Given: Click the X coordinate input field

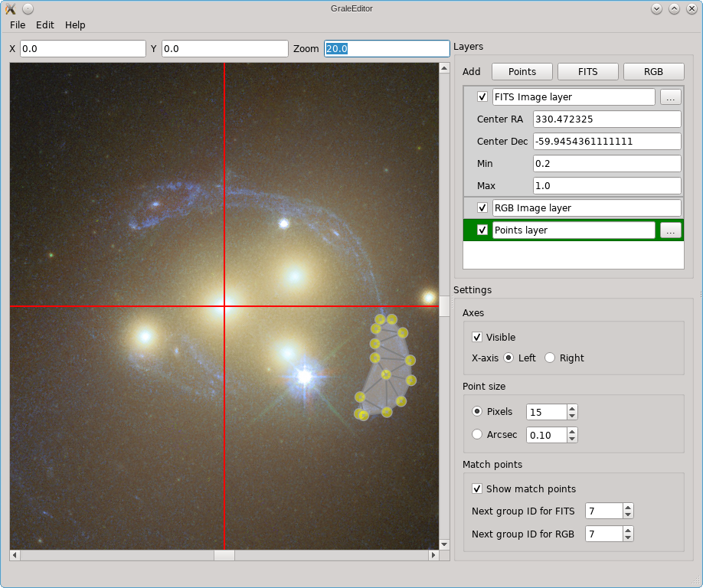Looking at the screenshot, I should (83, 49).
